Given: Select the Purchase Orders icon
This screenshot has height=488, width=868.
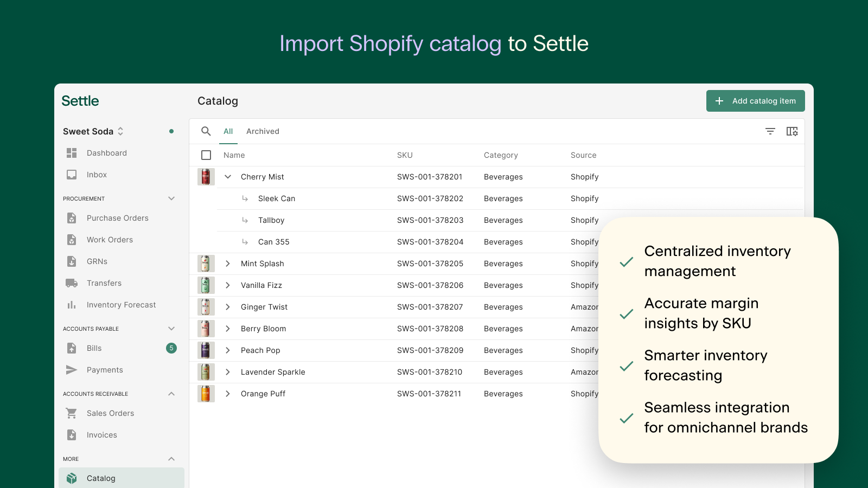Looking at the screenshot, I should 71,218.
